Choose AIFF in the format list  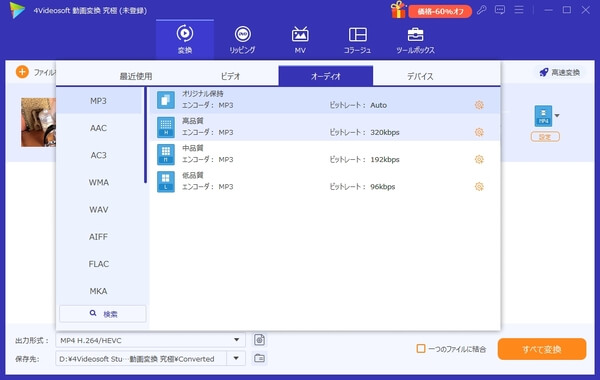coord(99,236)
